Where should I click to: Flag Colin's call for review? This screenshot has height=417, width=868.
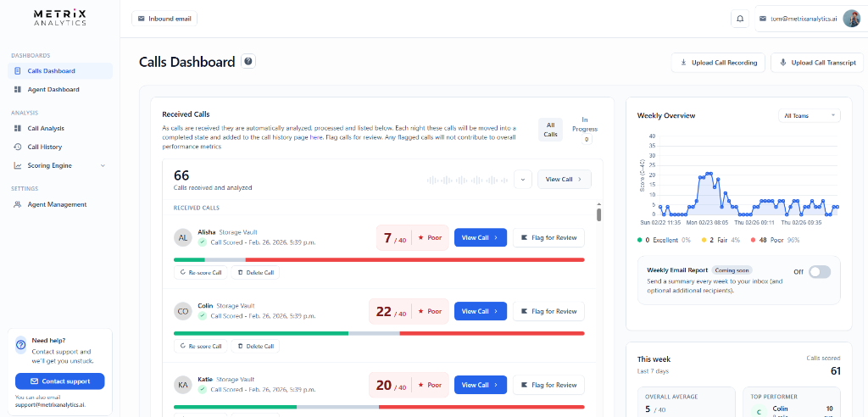[548, 311]
